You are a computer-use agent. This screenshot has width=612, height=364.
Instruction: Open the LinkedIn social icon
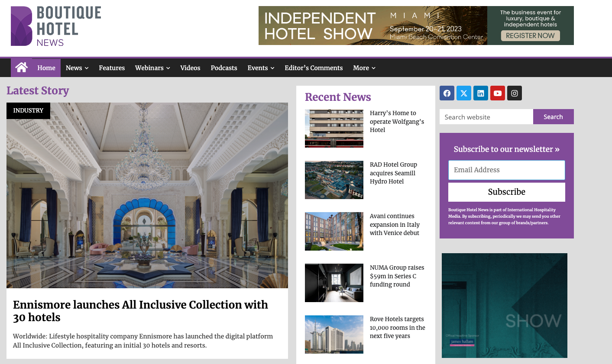tap(481, 93)
